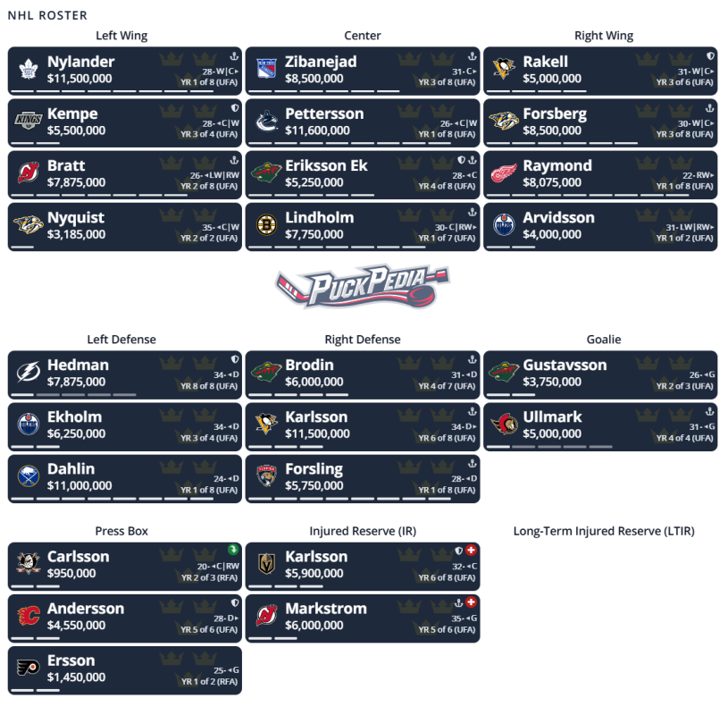Click Ullmark's contract-years progress bar

[x=549, y=447]
